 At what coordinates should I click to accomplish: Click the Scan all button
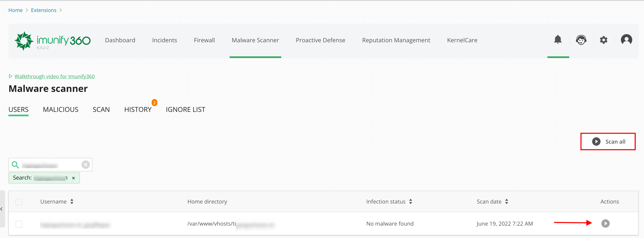[x=608, y=142]
